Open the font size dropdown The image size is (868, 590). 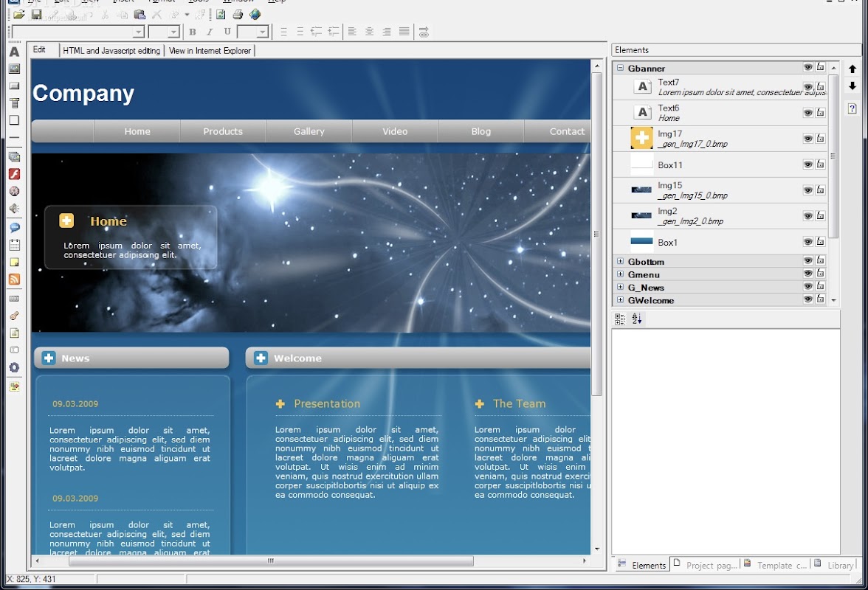174,32
